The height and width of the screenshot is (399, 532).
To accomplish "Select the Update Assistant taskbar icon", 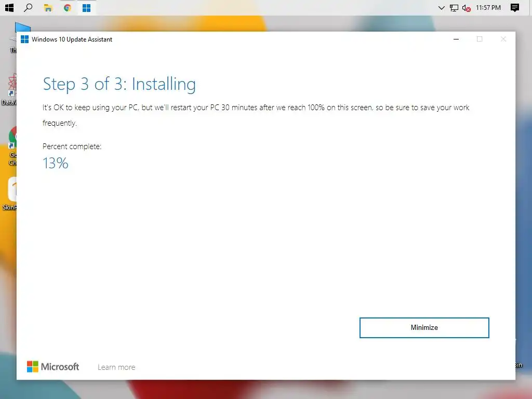I will pyautogui.click(x=87, y=8).
